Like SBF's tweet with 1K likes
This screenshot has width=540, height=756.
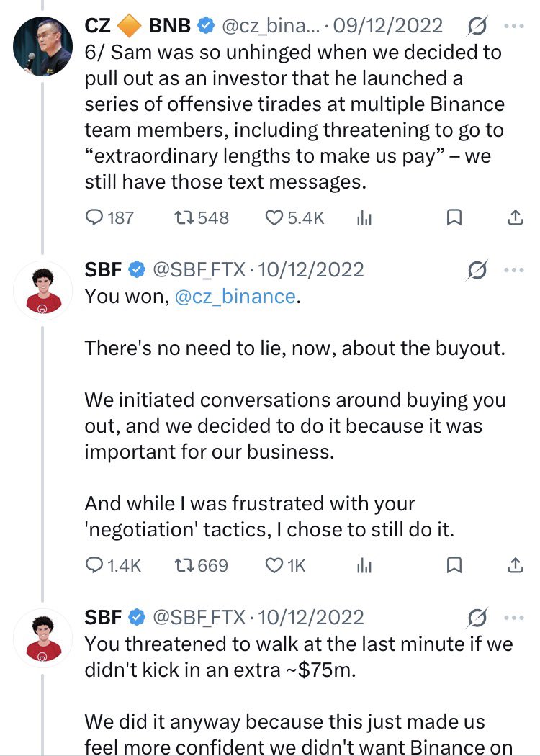pyautogui.click(x=274, y=565)
